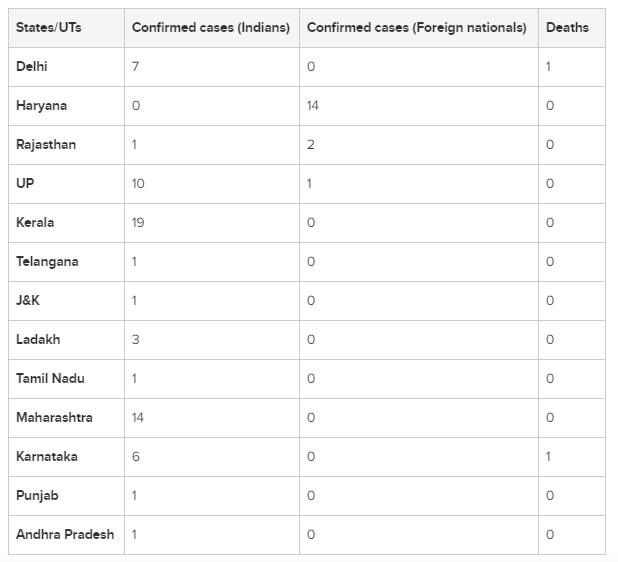Select the Haryana state cell
The width and height of the screenshot is (618, 562).
pos(41,106)
